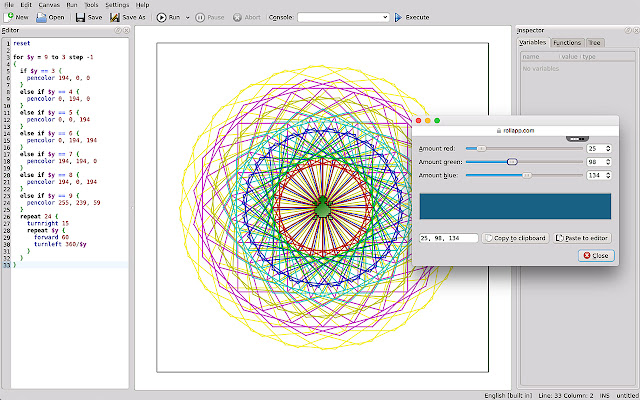Open the Tools menu

pyautogui.click(x=89, y=5)
